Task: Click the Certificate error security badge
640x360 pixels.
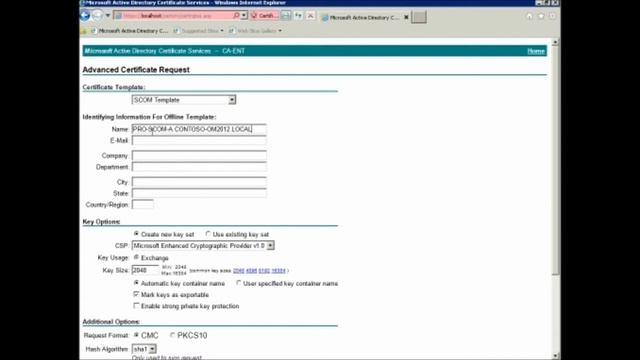Action: pyautogui.click(x=264, y=16)
